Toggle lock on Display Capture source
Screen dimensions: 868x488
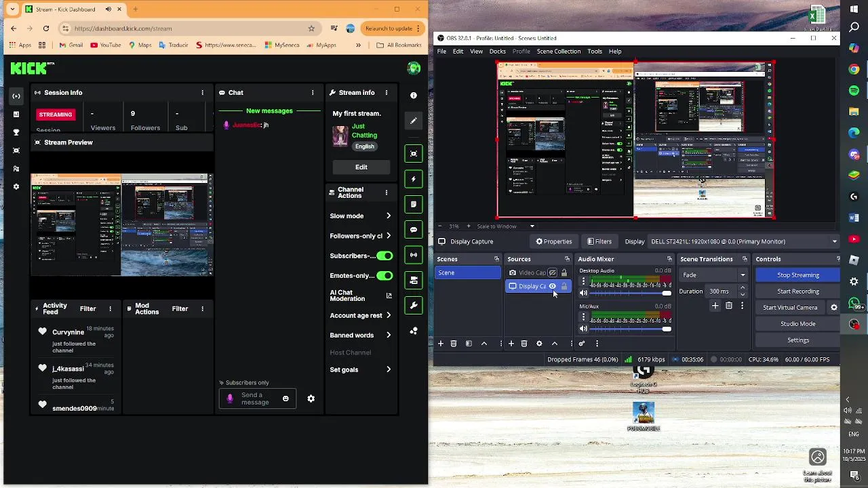[564, 286]
